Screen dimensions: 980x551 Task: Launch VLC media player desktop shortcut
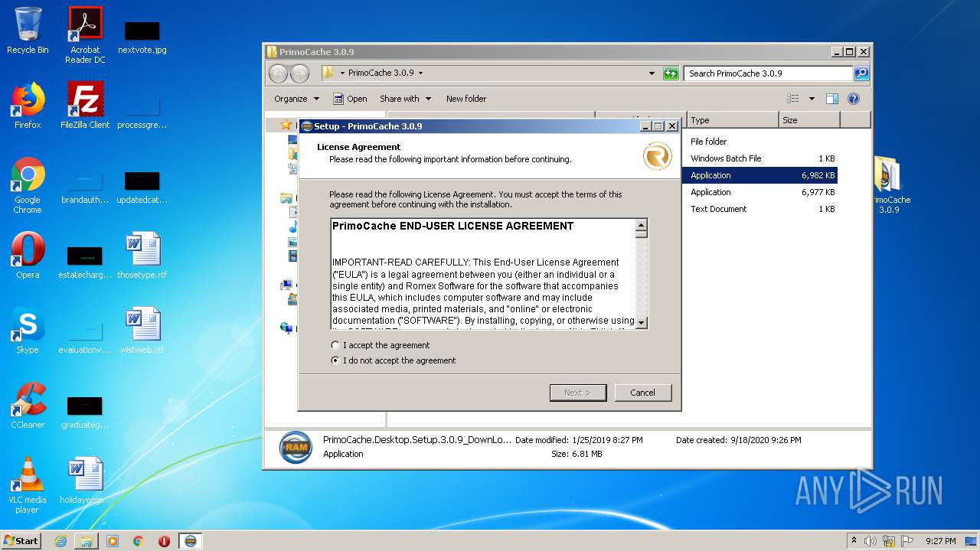point(28,485)
